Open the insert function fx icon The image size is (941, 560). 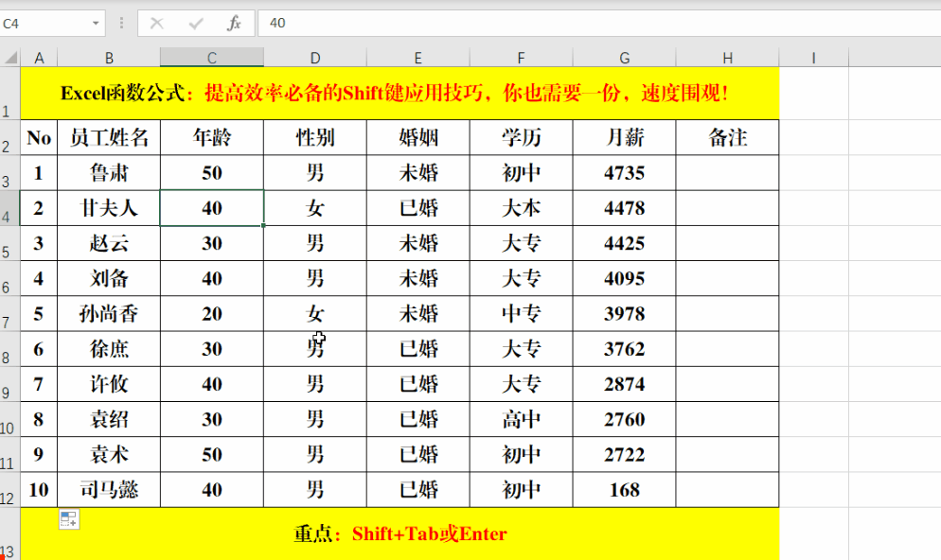point(234,24)
